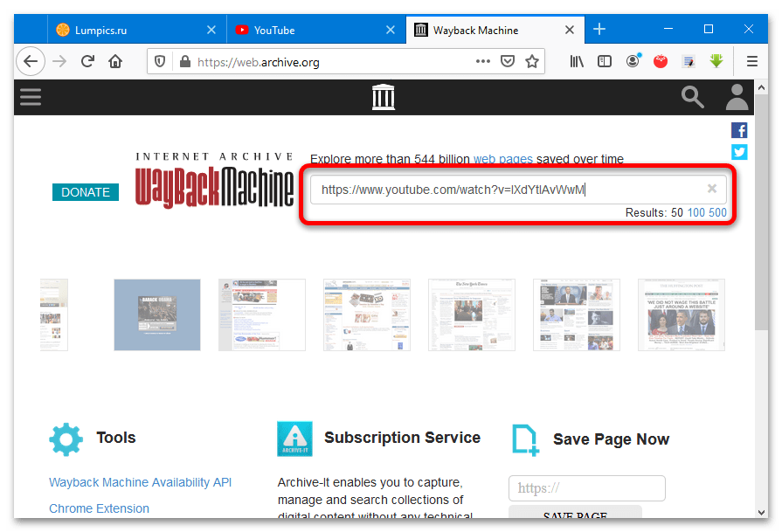Share via the Twitter icon
Viewport: 782px width, 532px height.
pyautogui.click(x=739, y=152)
